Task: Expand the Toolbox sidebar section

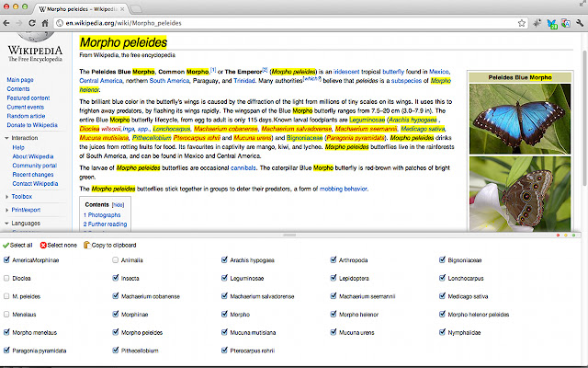Action: click(x=6, y=197)
